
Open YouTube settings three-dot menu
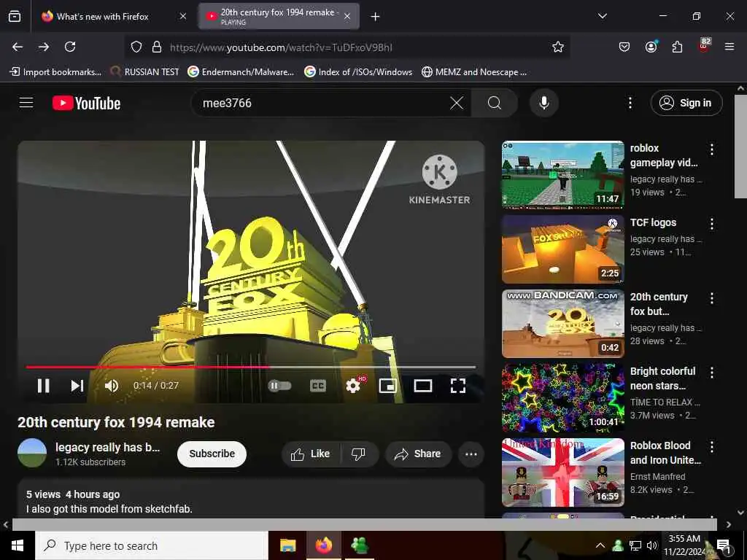coord(630,103)
